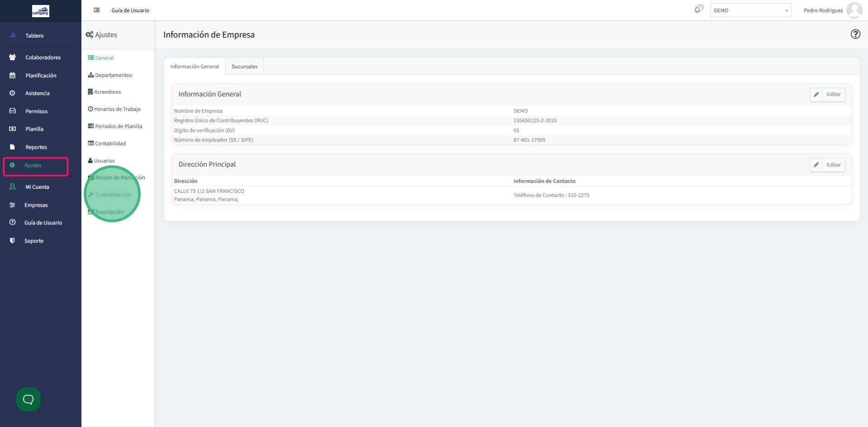Click the Asistencia clock icon
This screenshot has width=868, height=427.
(13, 93)
